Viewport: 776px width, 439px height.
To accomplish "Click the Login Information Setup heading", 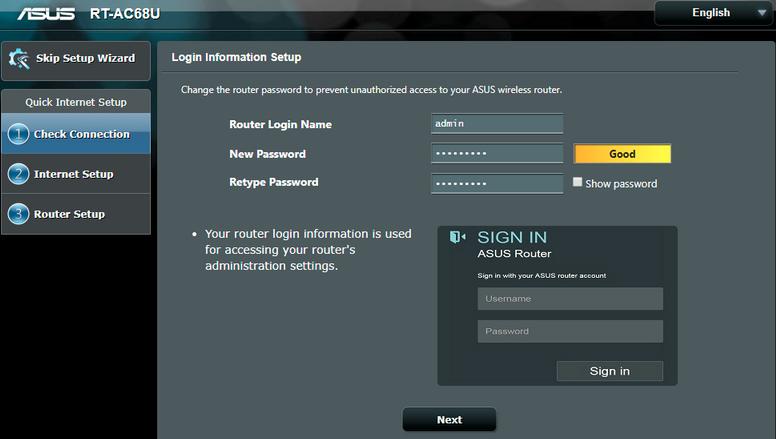I will click(236, 57).
